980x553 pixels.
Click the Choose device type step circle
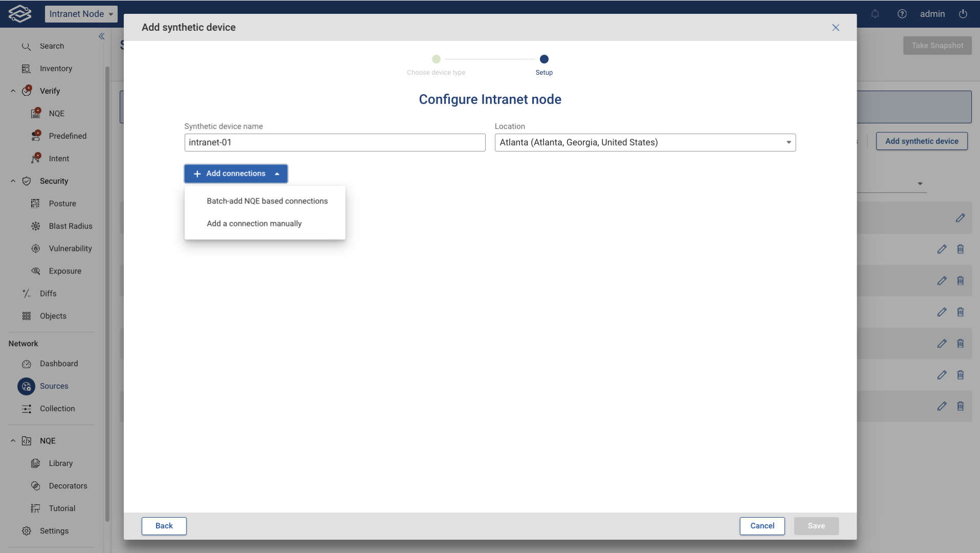point(437,59)
